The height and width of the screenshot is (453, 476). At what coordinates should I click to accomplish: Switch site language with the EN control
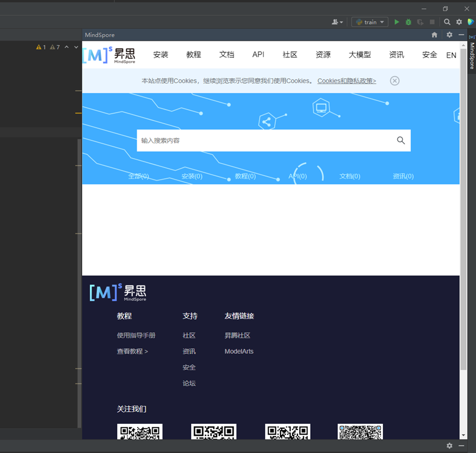tap(451, 55)
